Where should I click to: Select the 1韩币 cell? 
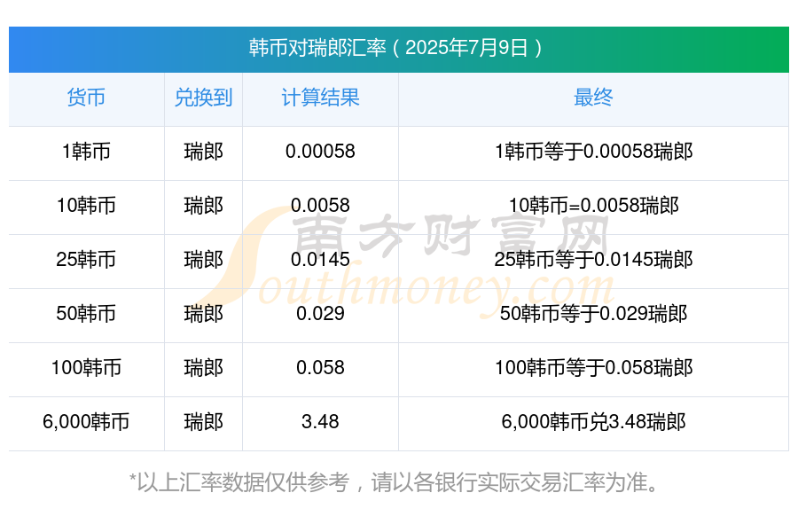click(x=86, y=152)
